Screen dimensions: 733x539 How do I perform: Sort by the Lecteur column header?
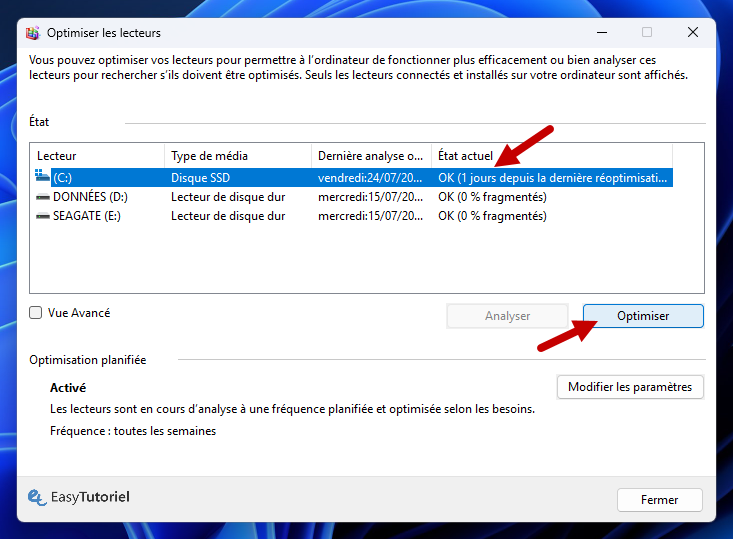click(x=97, y=156)
